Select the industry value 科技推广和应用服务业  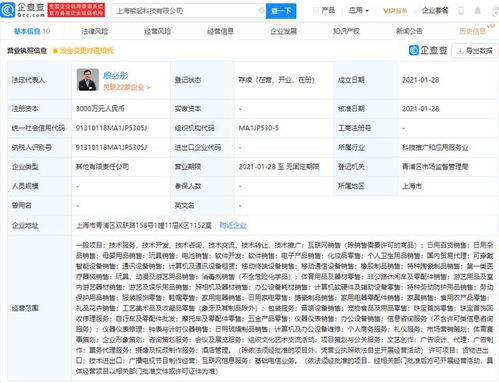(x=435, y=147)
